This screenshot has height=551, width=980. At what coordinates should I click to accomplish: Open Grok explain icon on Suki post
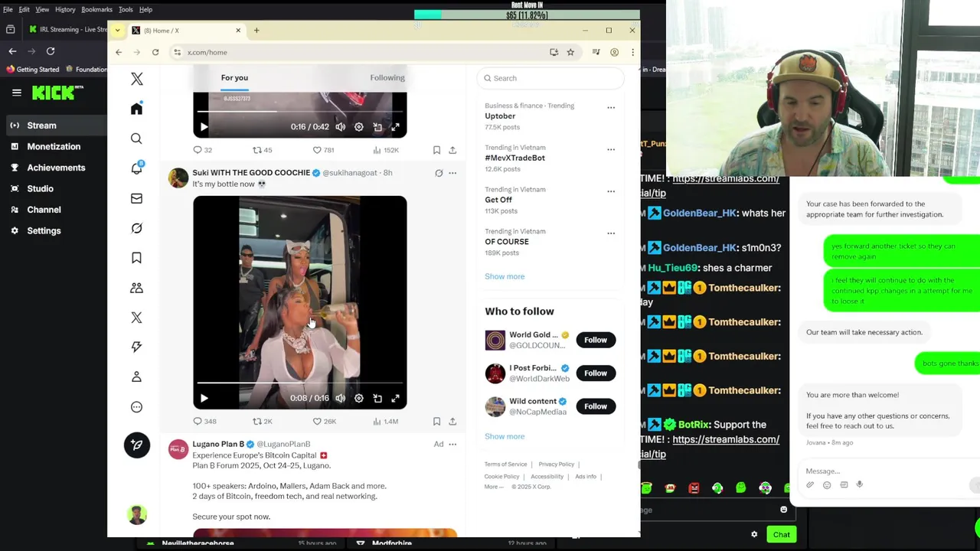click(439, 173)
